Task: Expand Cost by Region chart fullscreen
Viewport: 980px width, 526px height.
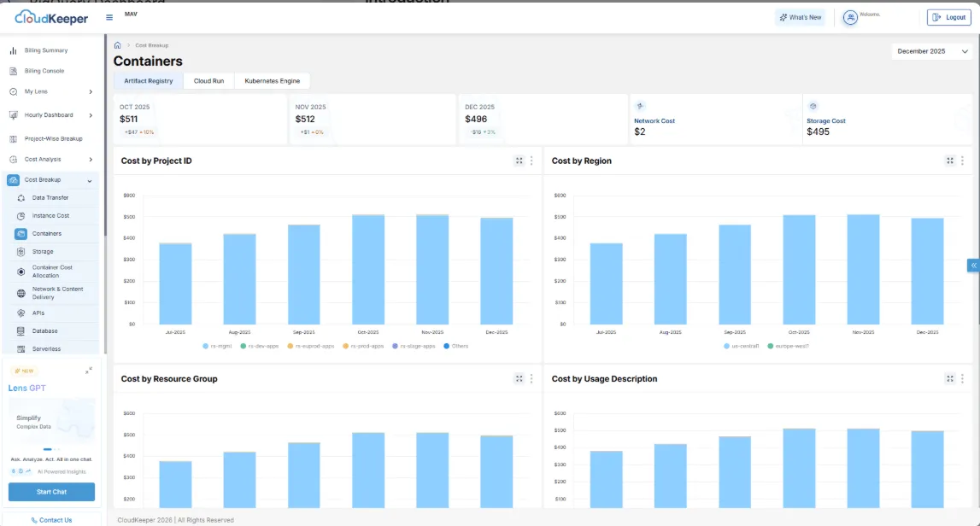Action: pyautogui.click(x=950, y=161)
